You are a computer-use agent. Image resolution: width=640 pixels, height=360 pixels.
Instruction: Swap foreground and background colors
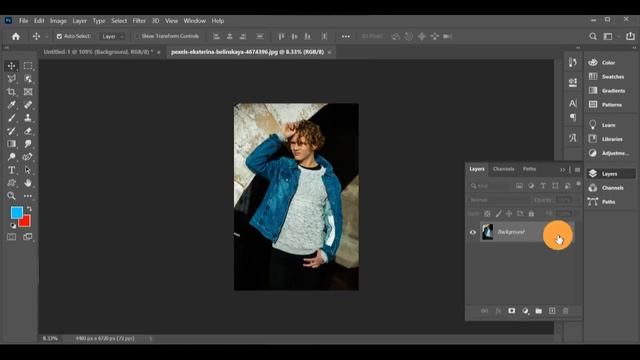pyautogui.click(x=29, y=209)
